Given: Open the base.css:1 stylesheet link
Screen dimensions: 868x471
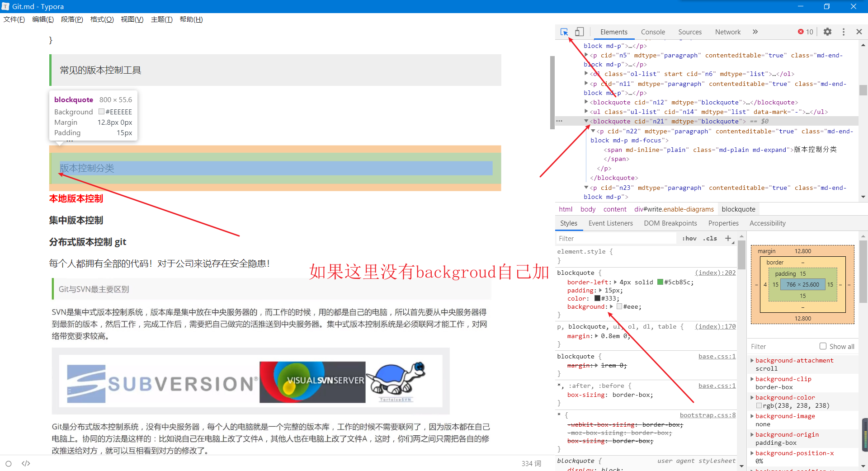Looking at the screenshot, I should coord(717,357).
